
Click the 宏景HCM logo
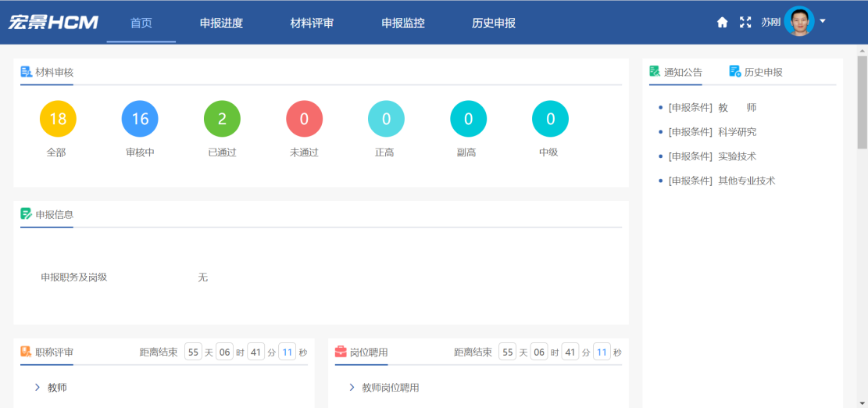53,23
